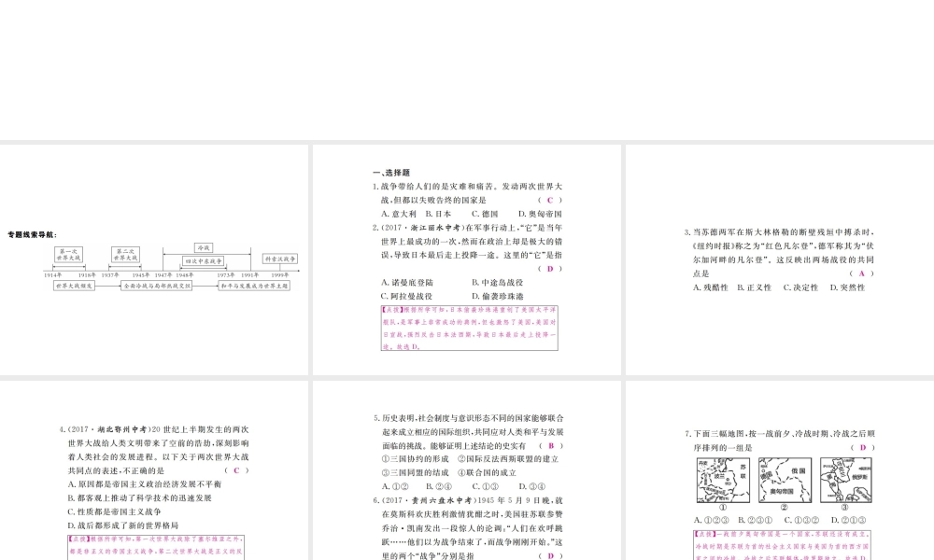Click the 第一次世界大战 box on the timeline
Image resolution: width=934 pixels, height=560 pixels.
(69, 255)
